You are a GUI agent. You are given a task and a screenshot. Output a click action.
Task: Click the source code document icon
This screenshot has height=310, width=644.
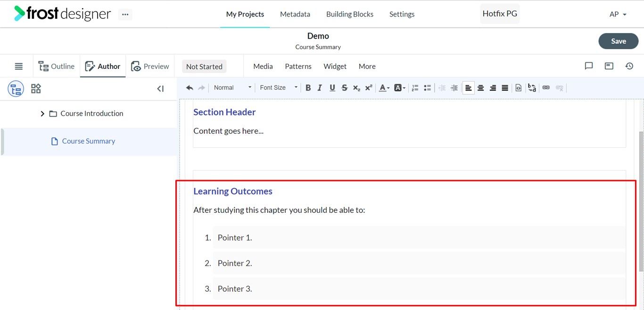point(518,88)
